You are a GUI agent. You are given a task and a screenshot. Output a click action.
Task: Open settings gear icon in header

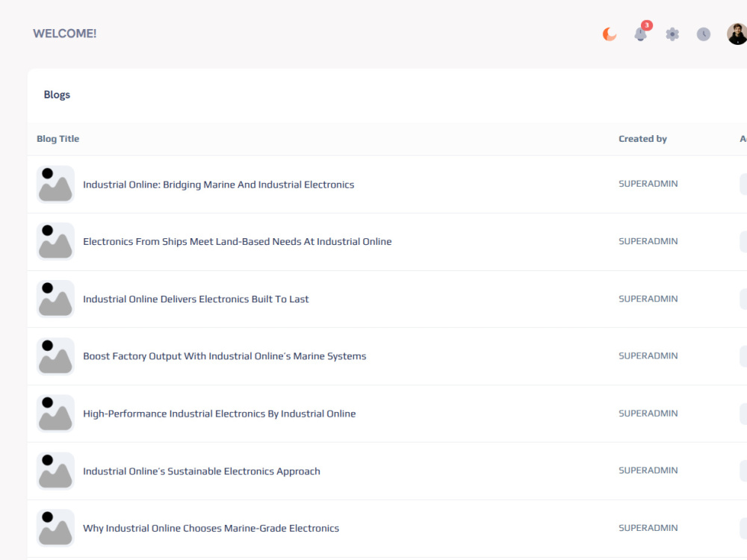[672, 34]
